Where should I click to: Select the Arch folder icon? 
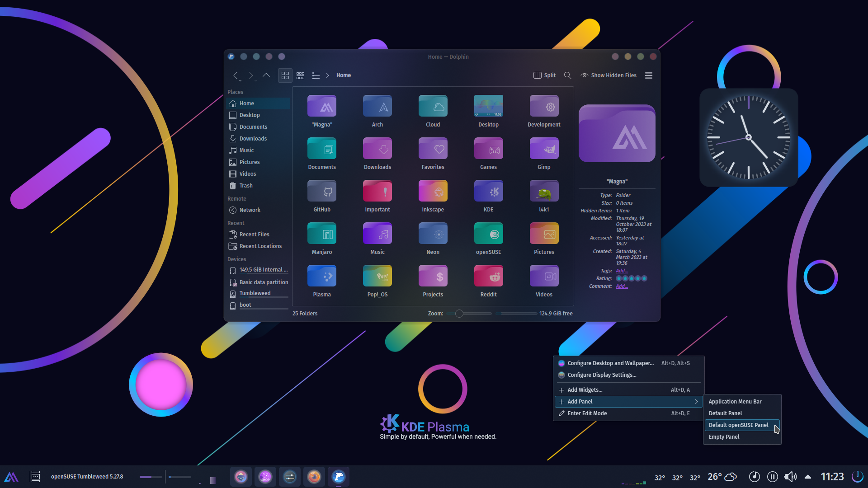377,106
